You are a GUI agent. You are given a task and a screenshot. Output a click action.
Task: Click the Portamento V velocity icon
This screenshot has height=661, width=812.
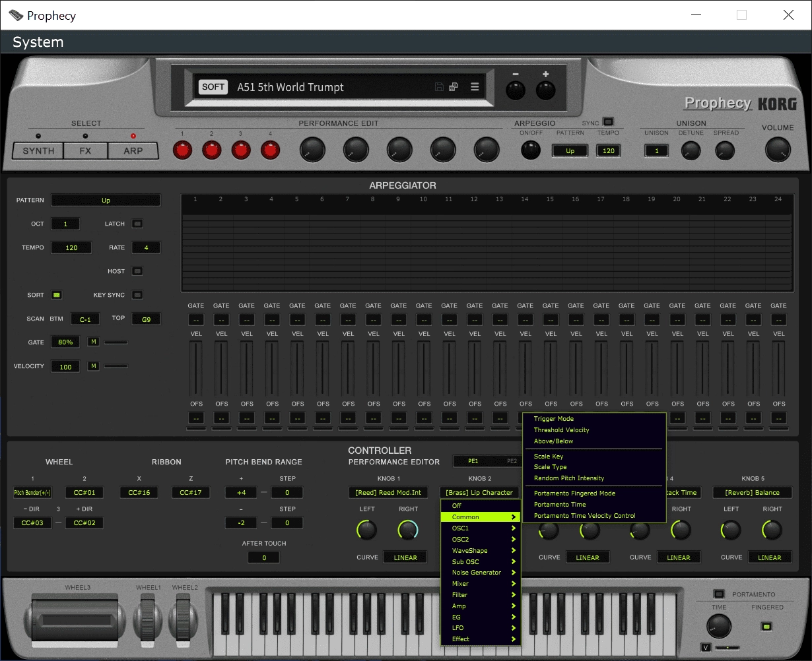click(706, 647)
